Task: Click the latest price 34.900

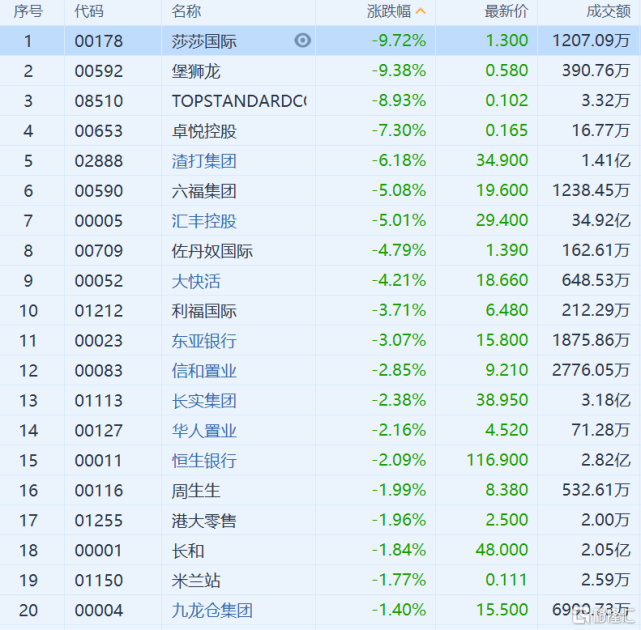Action: [502, 160]
